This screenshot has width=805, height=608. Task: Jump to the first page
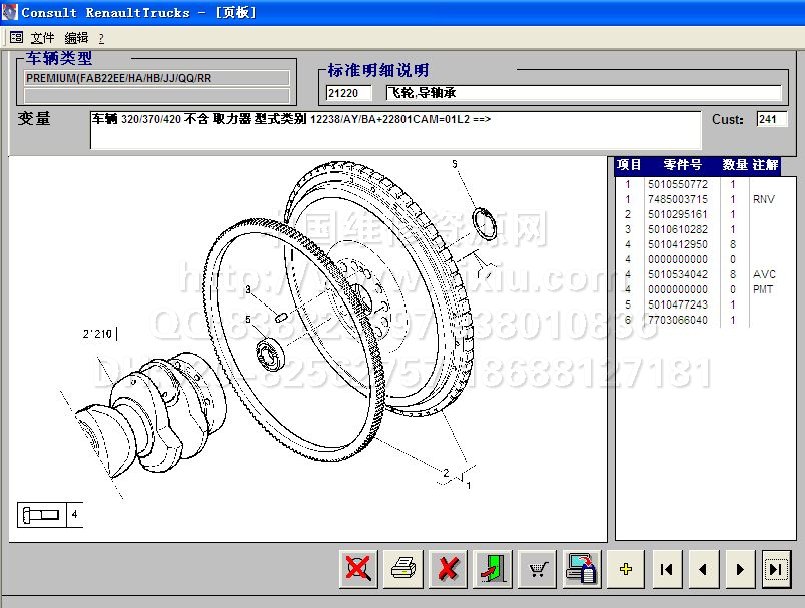click(x=667, y=569)
